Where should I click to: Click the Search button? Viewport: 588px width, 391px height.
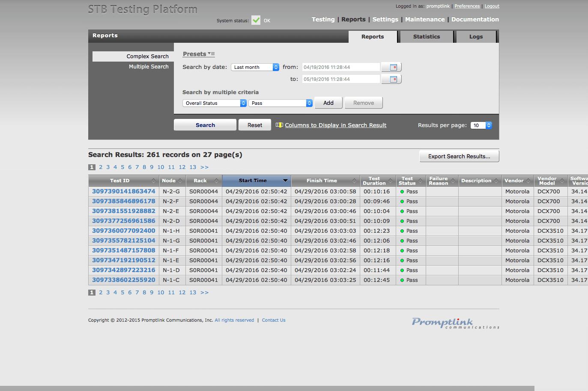pos(205,125)
